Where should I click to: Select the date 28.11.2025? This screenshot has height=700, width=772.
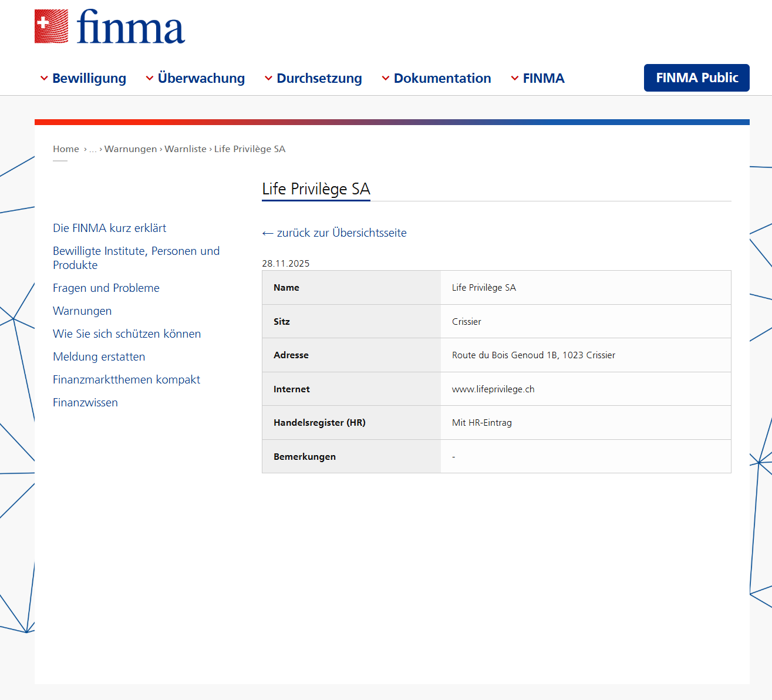[x=286, y=264]
